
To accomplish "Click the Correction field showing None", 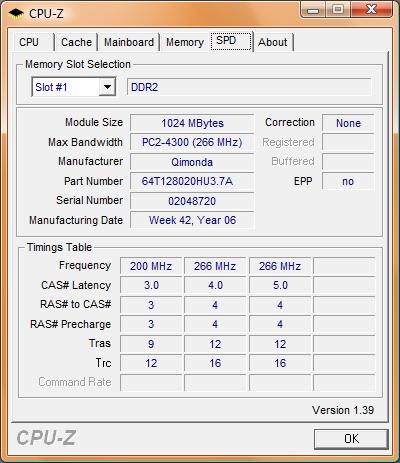I will click(x=348, y=123).
